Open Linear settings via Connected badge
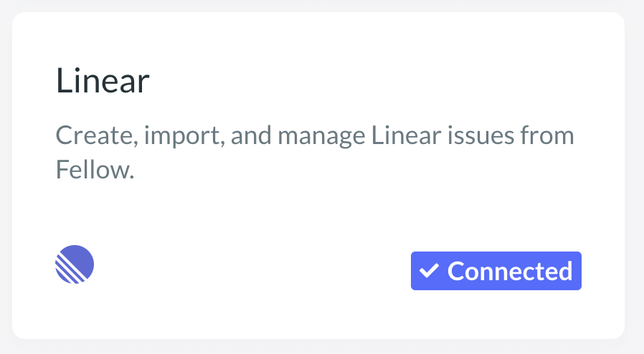The width and height of the screenshot is (644, 354). (496, 271)
